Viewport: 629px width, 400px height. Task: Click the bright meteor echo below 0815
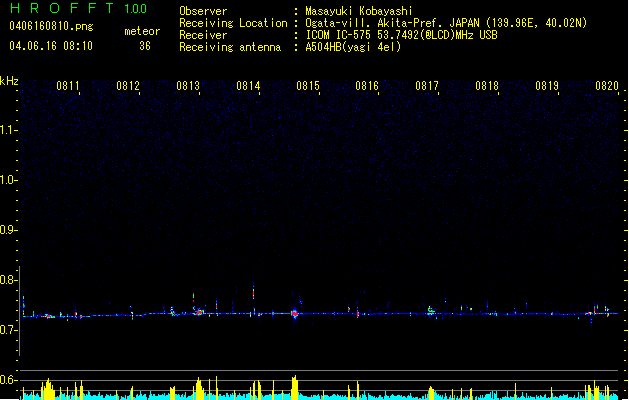tap(295, 313)
